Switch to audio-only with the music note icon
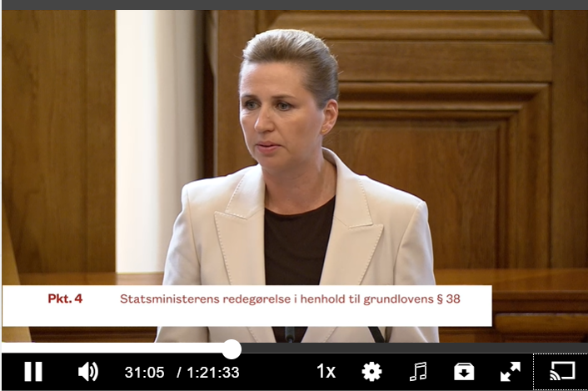This screenshot has width=588, height=391. click(x=418, y=371)
